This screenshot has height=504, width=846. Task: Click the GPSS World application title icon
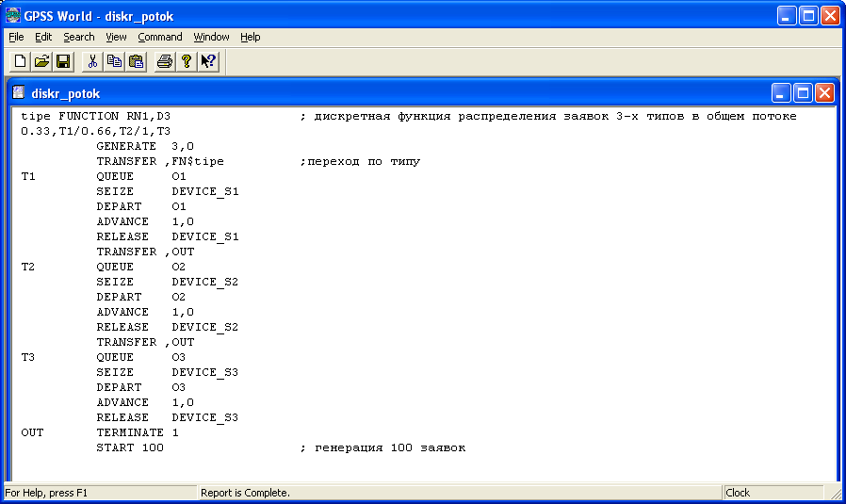coord(13,16)
